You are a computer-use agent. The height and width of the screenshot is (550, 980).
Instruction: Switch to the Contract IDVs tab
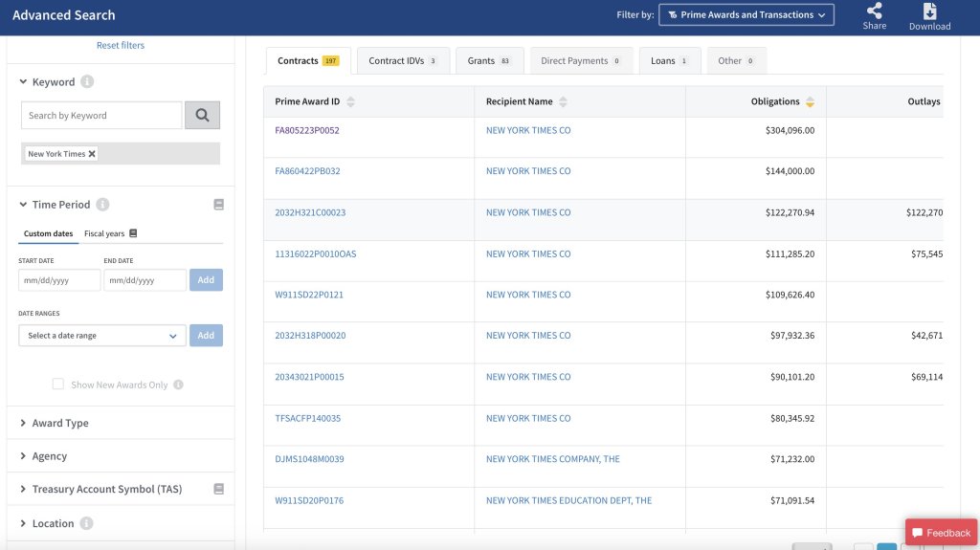(402, 61)
